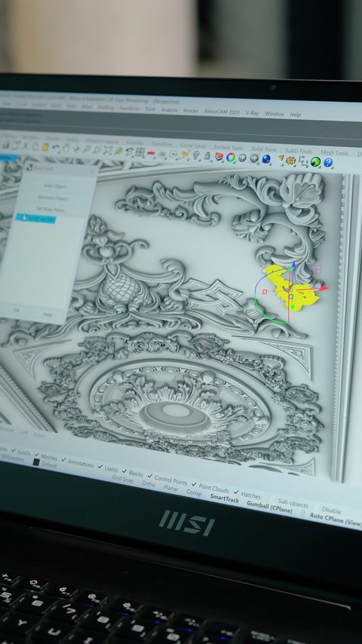Open the Analyze menu
This screenshot has width=362, height=644.
click(x=169, y=110)
